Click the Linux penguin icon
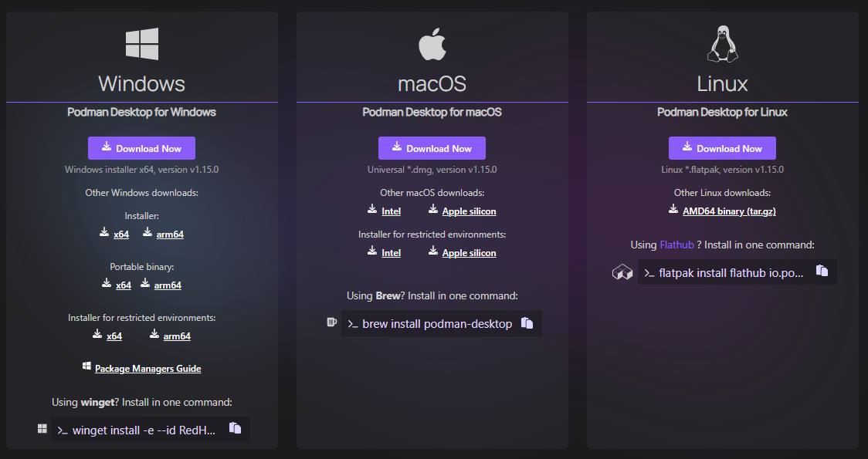This screenshot has width=868, height=459. click(x=723, y=44)
